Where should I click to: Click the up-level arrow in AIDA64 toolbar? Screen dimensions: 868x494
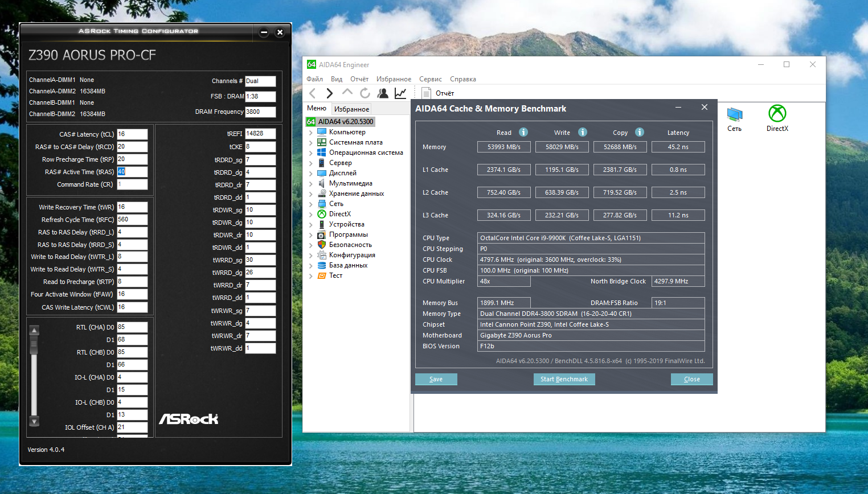tap(347, 92)
